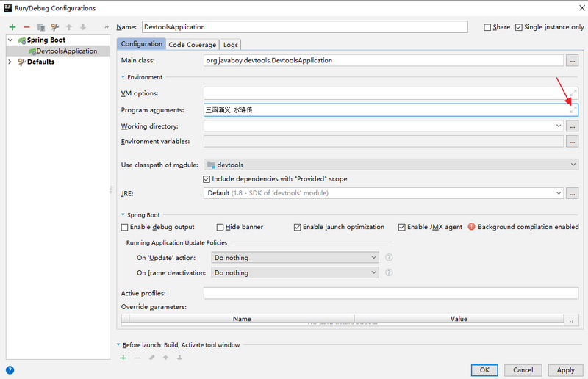The width and height of the screenshot is (588, 379).
Task: Switch to the Code Coverage tab
Action: point(192,45)
